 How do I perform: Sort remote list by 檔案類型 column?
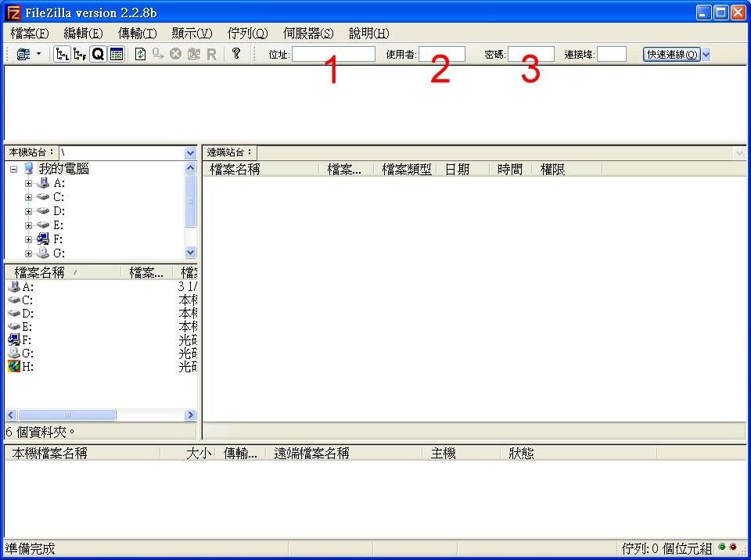coord(407,169)
